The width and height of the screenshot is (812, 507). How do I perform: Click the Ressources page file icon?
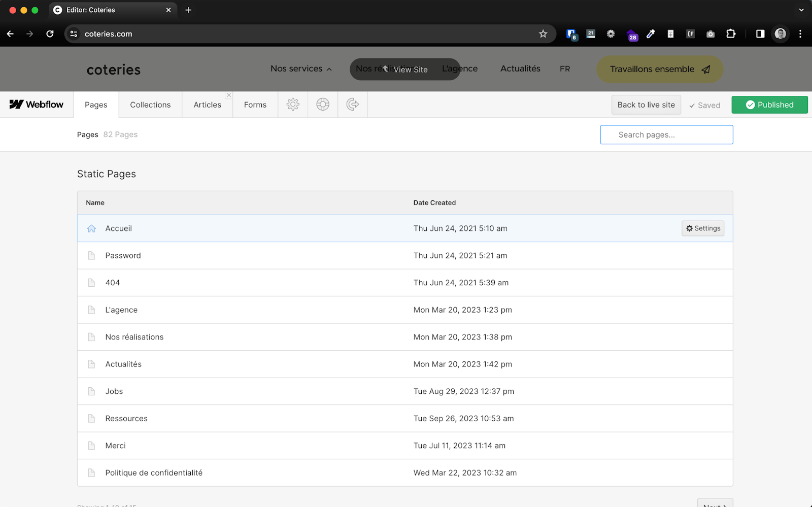[91, 419]
